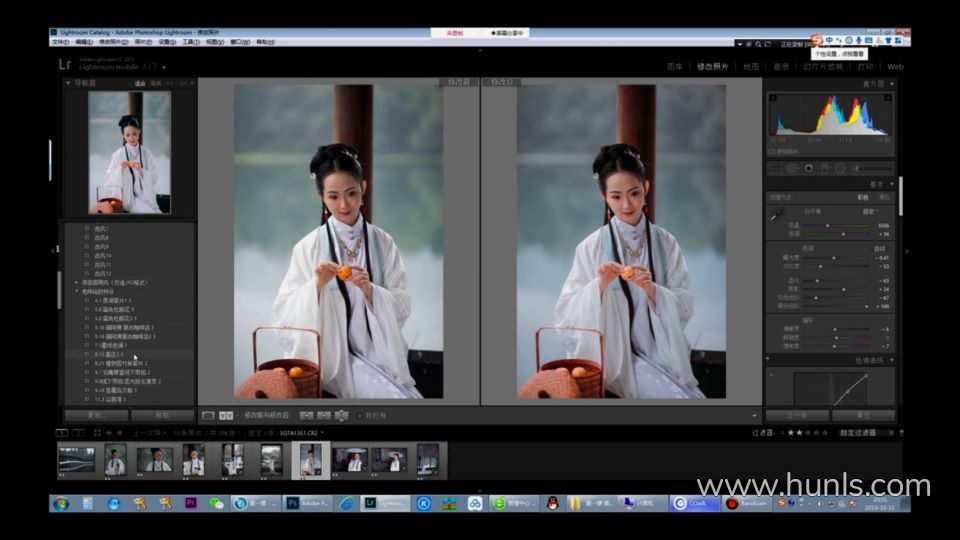Click the 复位 reset button

pos(863,415)
